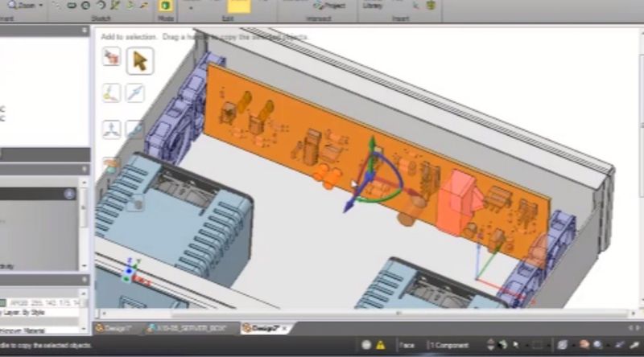This screenshot has height=357, width=644.
Task: Select the circle sketch tool
Action: 85,6
